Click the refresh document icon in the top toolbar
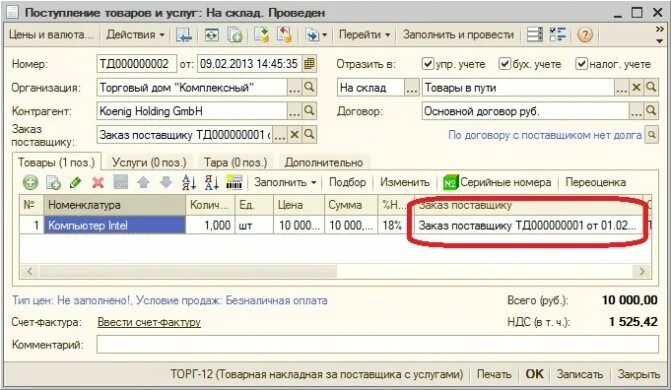 [211, 35]
